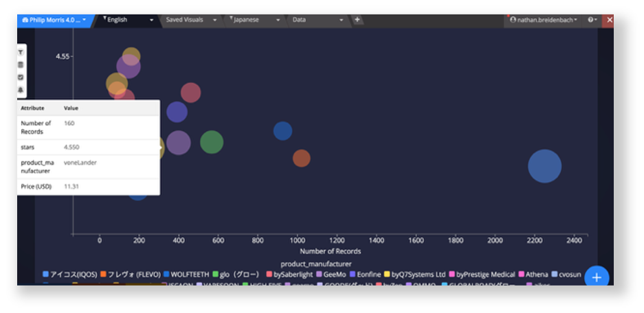Toggle the Eonfine legend entry

click(365, 275)
